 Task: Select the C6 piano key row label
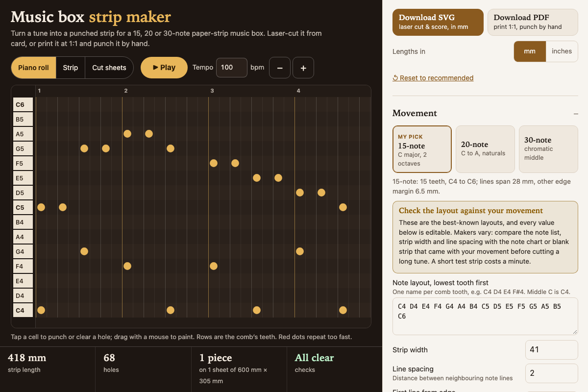click(23, 104)
